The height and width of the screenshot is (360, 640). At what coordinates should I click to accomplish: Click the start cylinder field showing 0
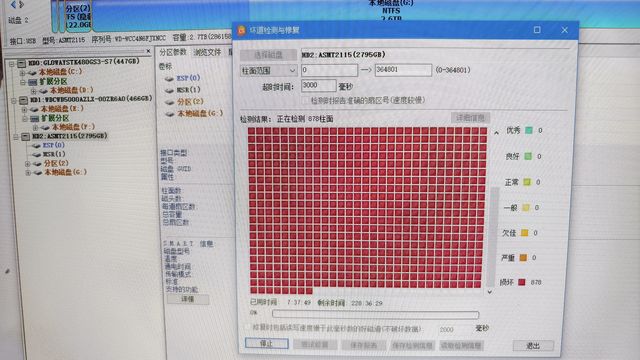click(329, 70)
